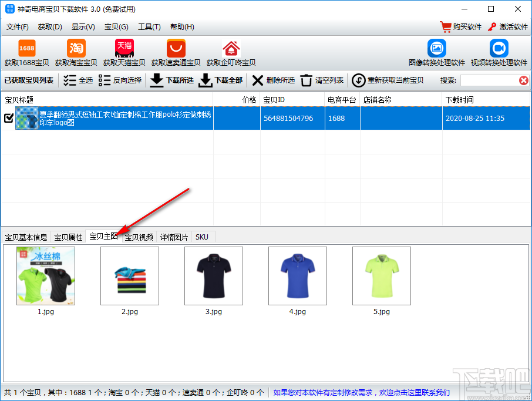Refresh with 重新获取当前宝贝

coord(388,80)
